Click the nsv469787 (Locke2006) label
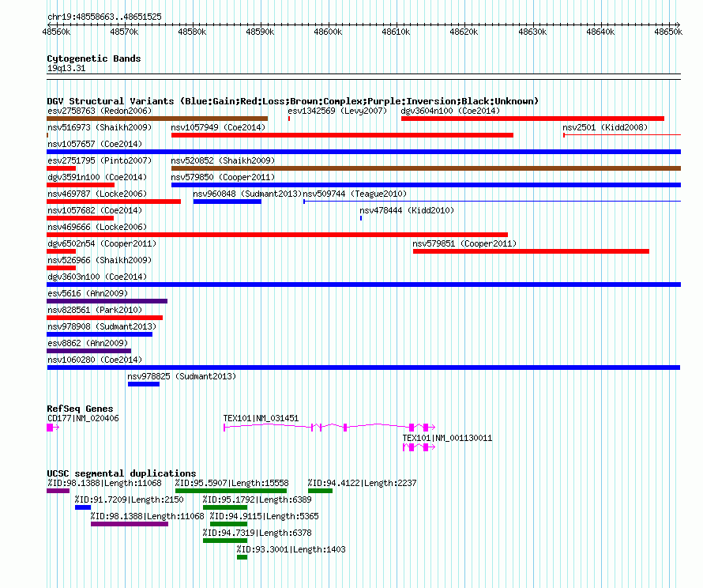703x588 pixels. tap(97, 194)
